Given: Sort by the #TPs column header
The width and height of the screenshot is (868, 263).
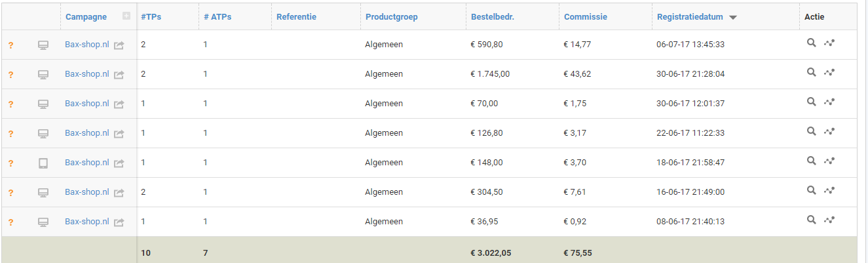Looking at the screenshot, I should pyautogui.click(x=151, y=17).
